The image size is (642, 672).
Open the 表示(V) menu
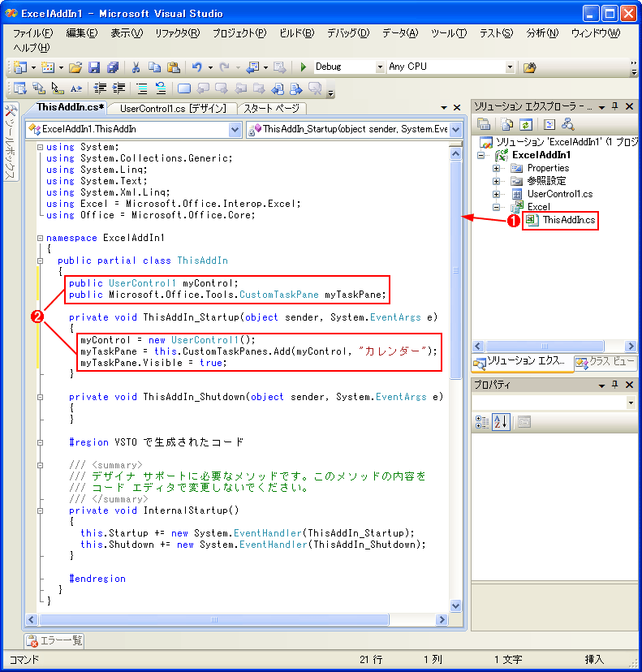[x=127, y=33]
